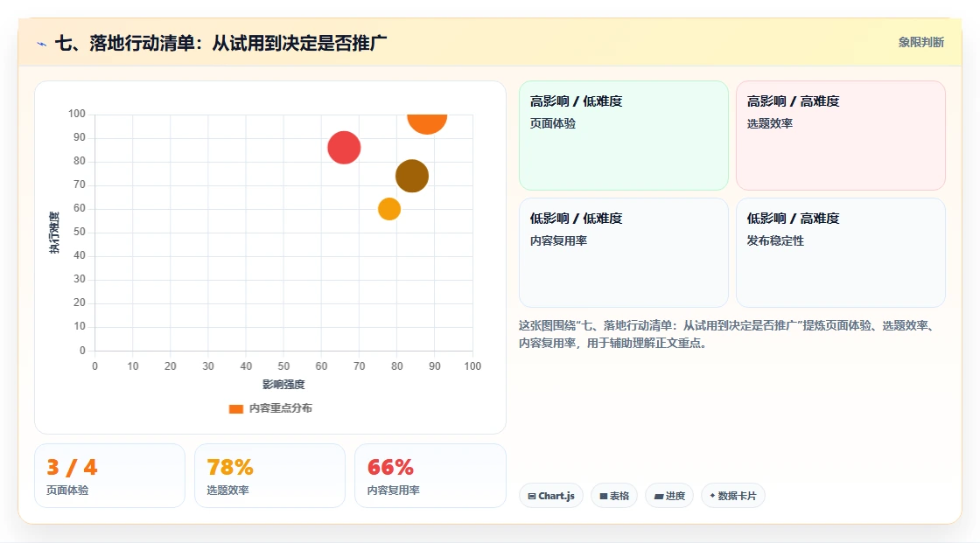Click the 执行难度 y-axis title

point(55,233)
